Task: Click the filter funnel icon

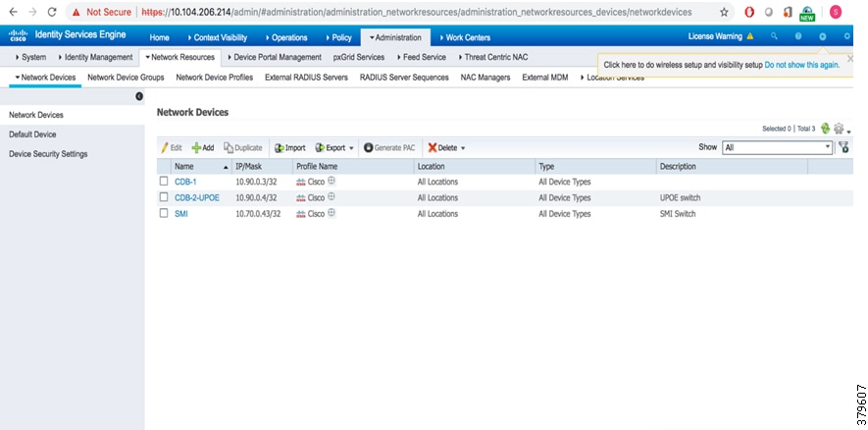Action: pyautogui.click(x=843, y=147)
